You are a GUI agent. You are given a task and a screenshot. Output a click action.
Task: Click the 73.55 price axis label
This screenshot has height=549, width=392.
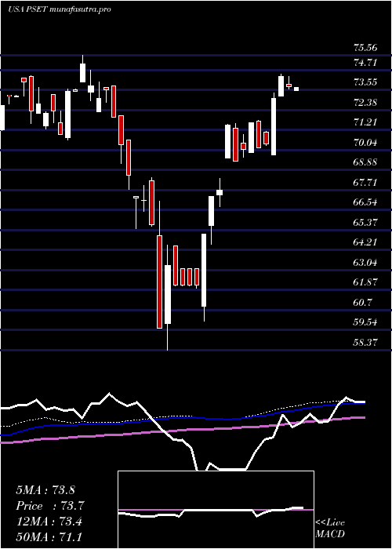365,82
